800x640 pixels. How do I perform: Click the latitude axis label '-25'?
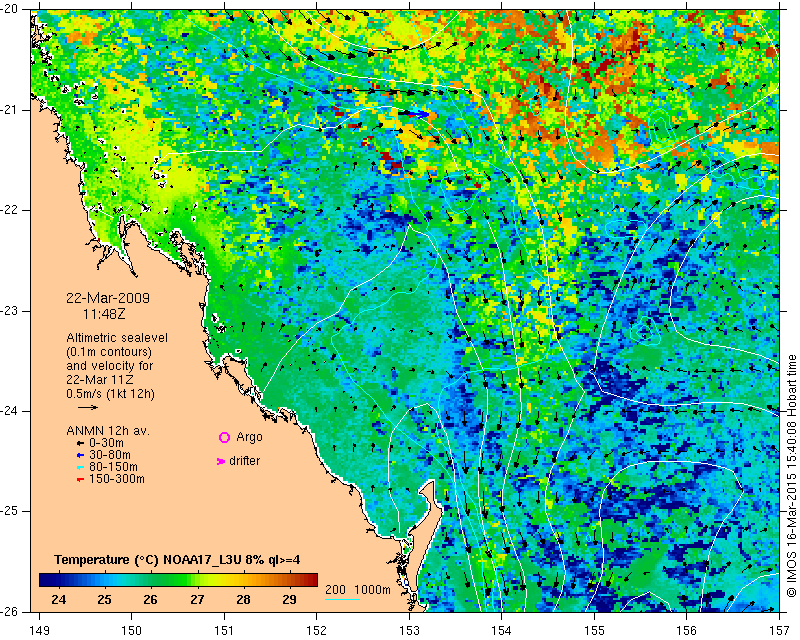pos(10,511)
